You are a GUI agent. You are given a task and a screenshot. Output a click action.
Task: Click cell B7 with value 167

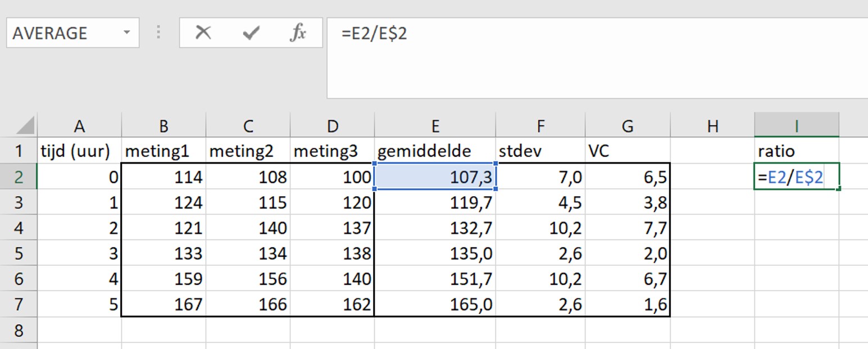(163, 305)
